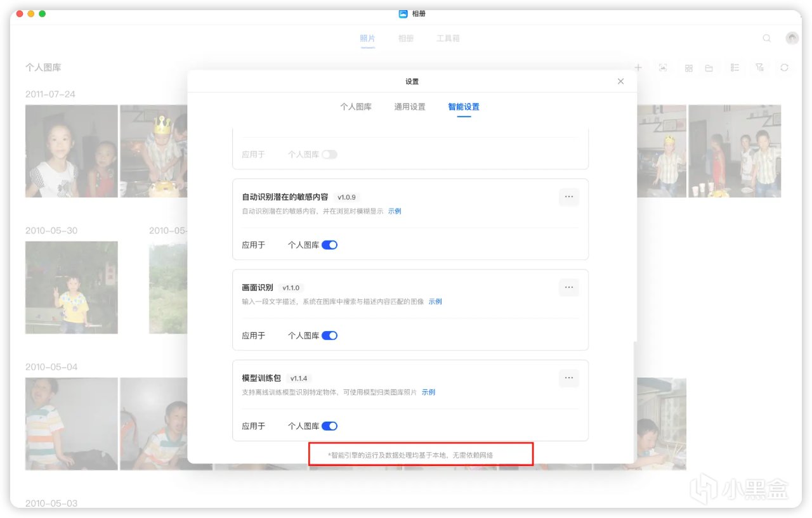The width and height of the screenshot is (812, 518).
Task: Click the 智能引擎 local processing footnote text
Action: tap(410, 455)
